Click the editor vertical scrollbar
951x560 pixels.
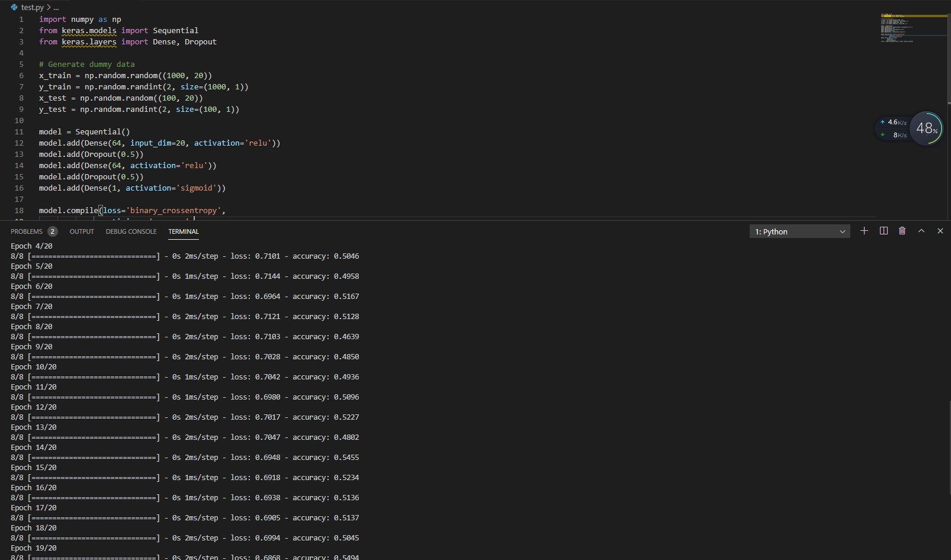(949, 58)
